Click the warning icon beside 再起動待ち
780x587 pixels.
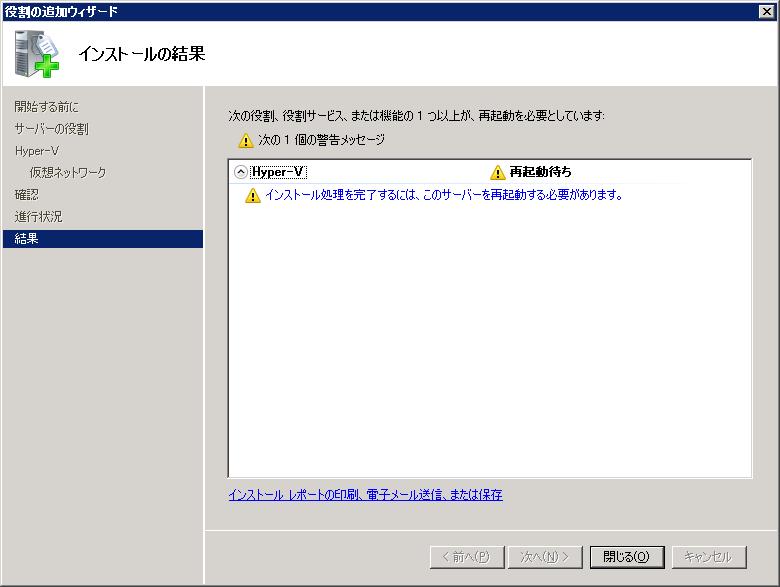(497, 173)
